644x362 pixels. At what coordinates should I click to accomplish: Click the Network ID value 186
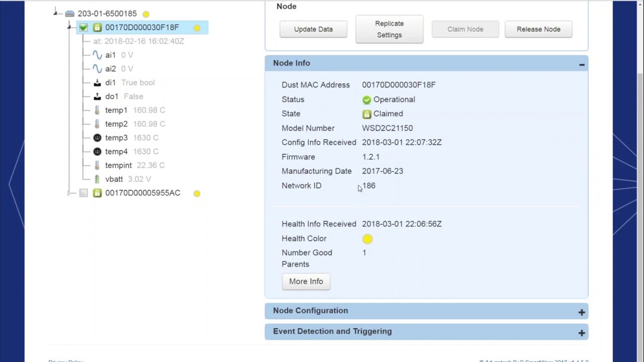pyautogui.click(x=369, y=186)
